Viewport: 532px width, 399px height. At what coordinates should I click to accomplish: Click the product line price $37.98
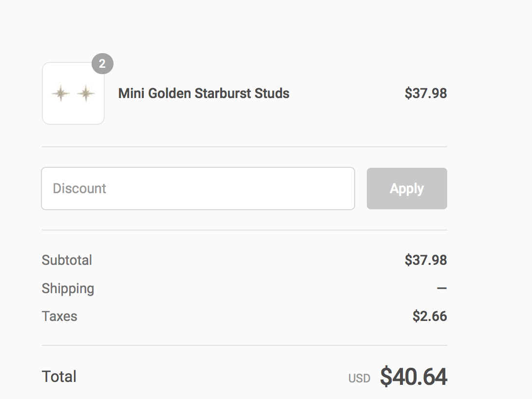(425, 93)
